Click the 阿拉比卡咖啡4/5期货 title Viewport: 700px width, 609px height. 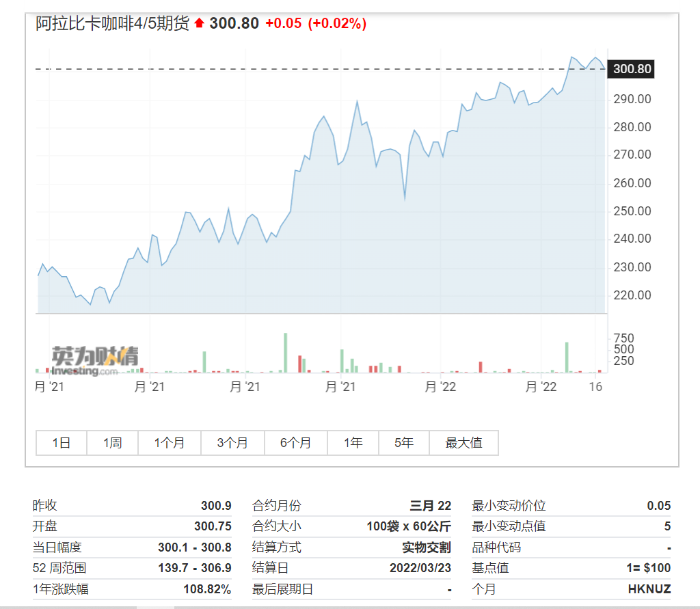click(113, 23)
